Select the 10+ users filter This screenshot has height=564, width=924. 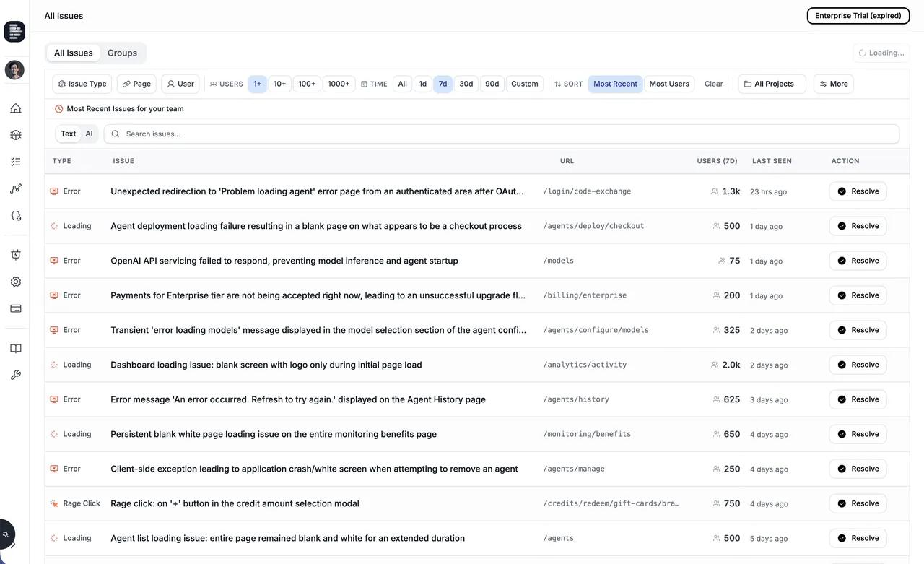(x=279, y=84)
